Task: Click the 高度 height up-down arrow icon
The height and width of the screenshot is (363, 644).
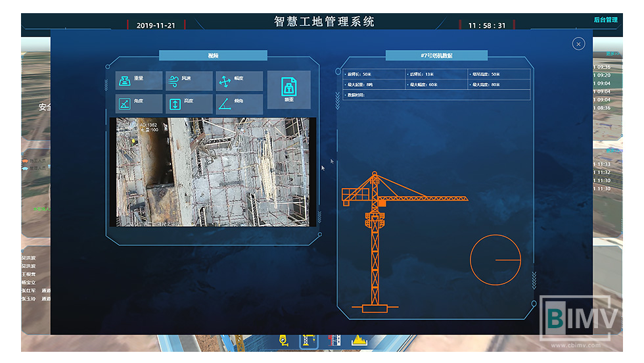Action: (x=175, y=104)
